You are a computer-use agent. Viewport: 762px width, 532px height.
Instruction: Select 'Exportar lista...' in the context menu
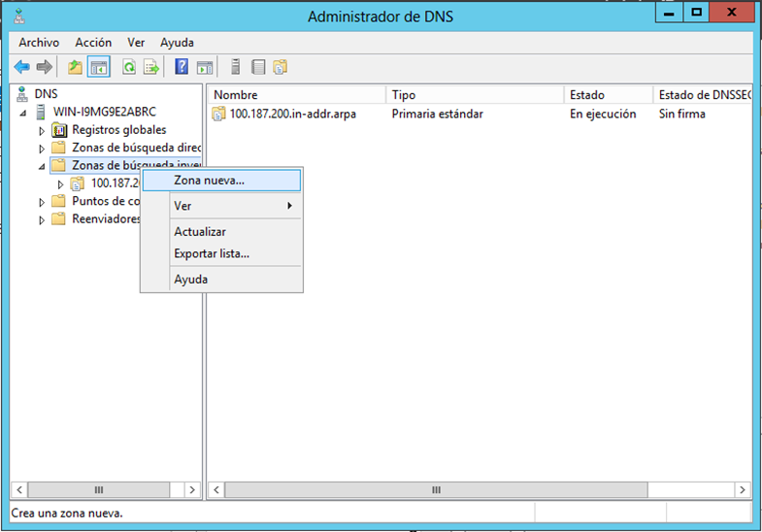211,253
